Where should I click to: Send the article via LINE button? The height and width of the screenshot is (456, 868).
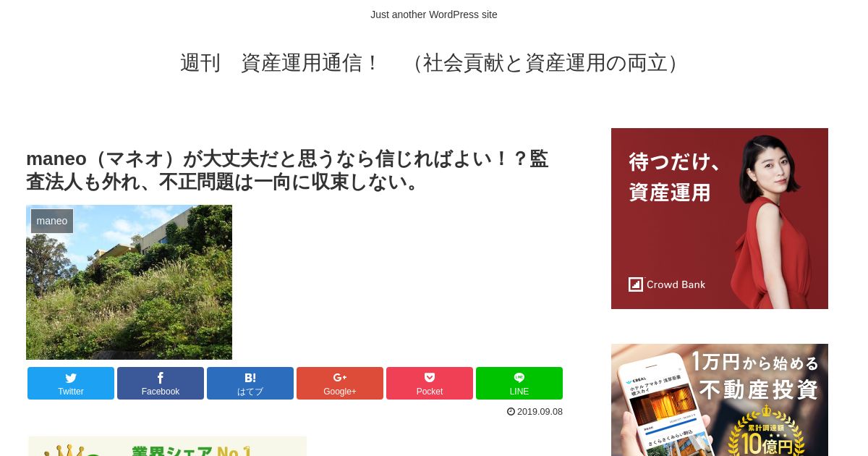tap(519, 383)
